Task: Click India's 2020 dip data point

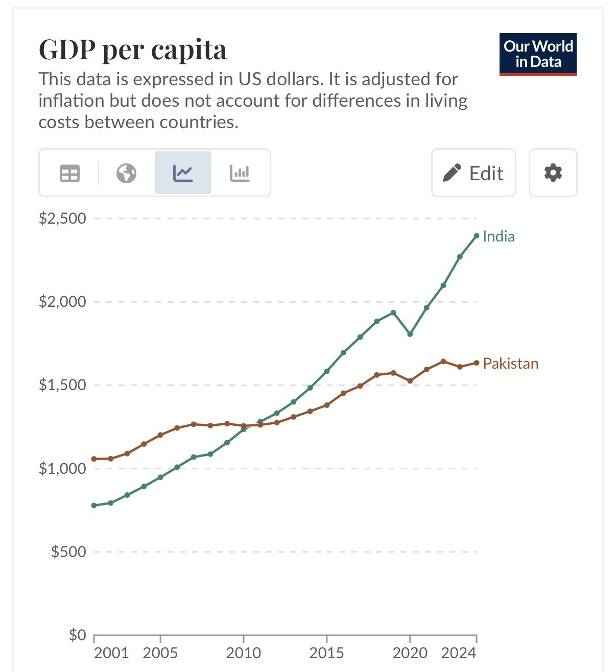Action: pyautogui.click(x=410, y=334)
